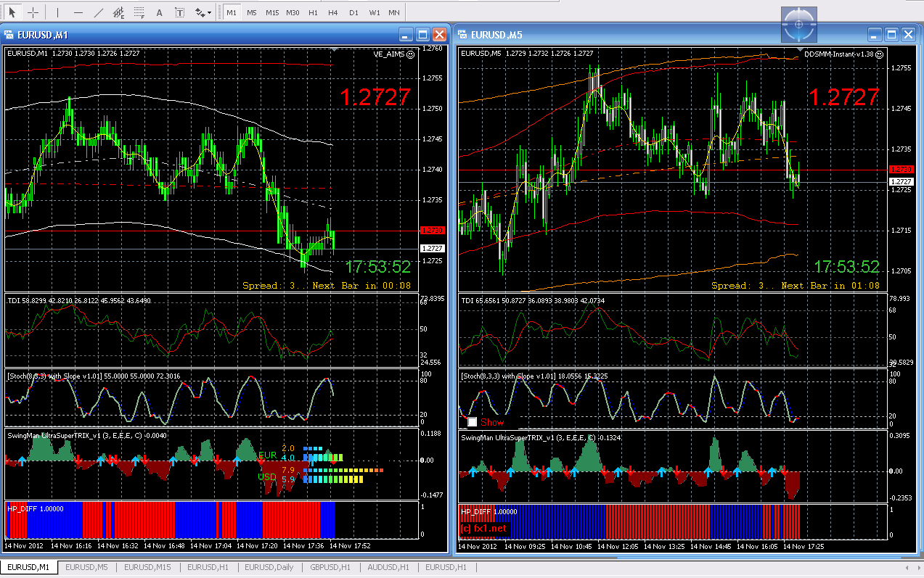
Task: Minimize the EURUSD,M1 chart window
Action: click(407, 34)
